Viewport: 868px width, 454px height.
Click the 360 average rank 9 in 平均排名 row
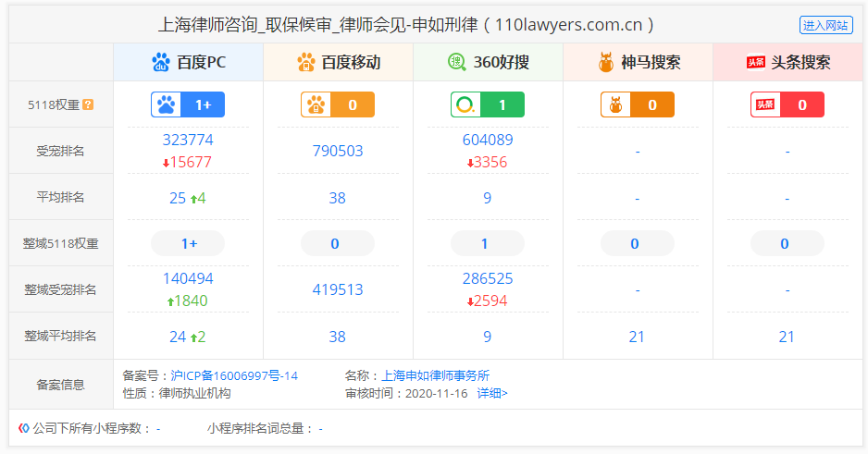[487, 198]
